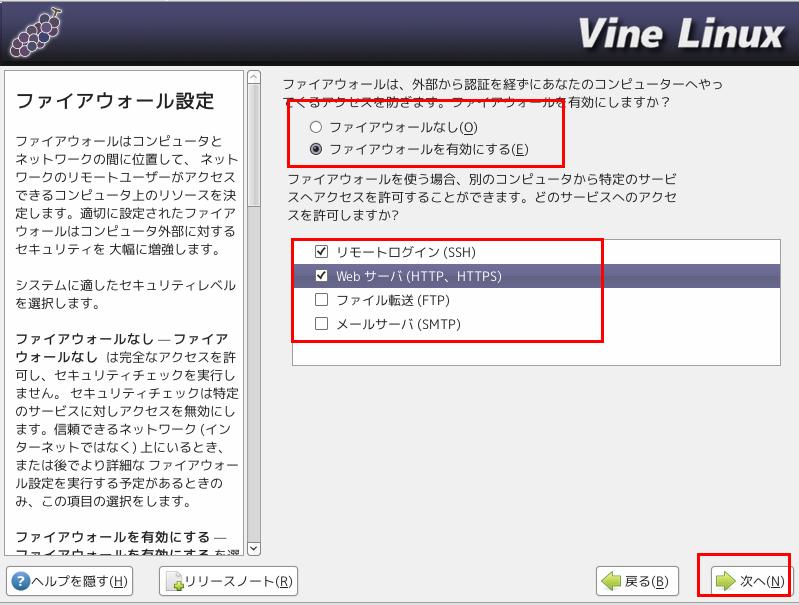Click the ファイル転送 (FTP) list row text
The width and height of the screenshot is (799, 605).
(x=393, y=300)
